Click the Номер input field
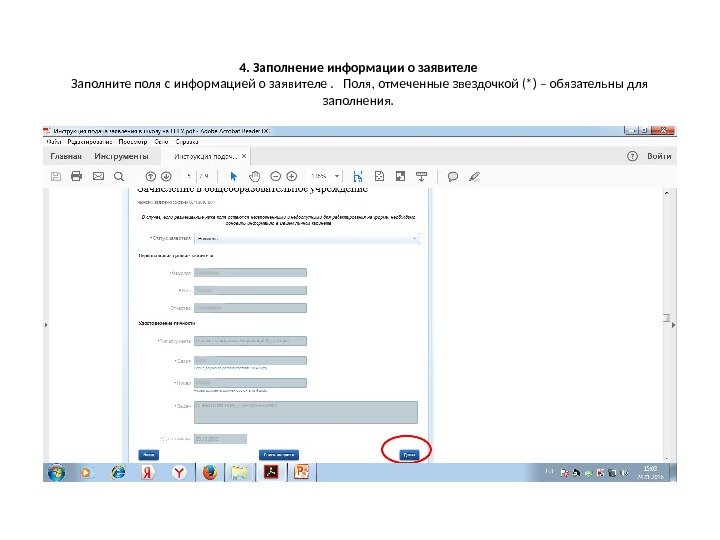This screenshot has width=720, height=540. pyautogui.click(x=250, y=382)
